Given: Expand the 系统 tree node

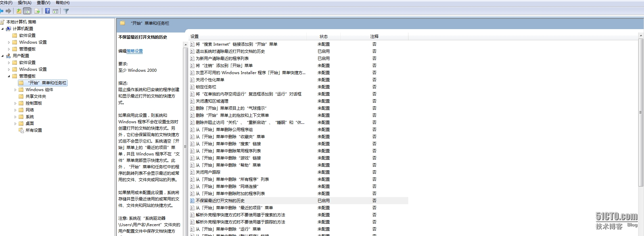Looking at the screenshot, I should [x=15, y=117].
